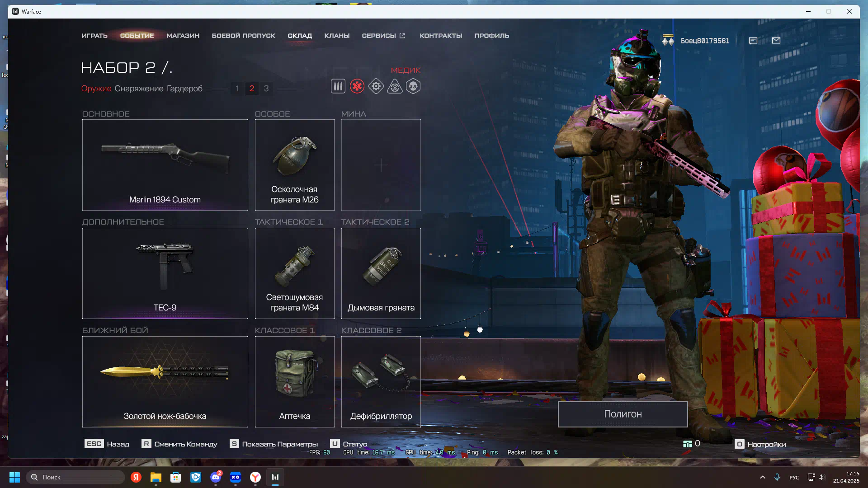The height and width of the screenshot is (488, 868).
Task: Open the mail envelope icon
Action: tap(776, 41)
